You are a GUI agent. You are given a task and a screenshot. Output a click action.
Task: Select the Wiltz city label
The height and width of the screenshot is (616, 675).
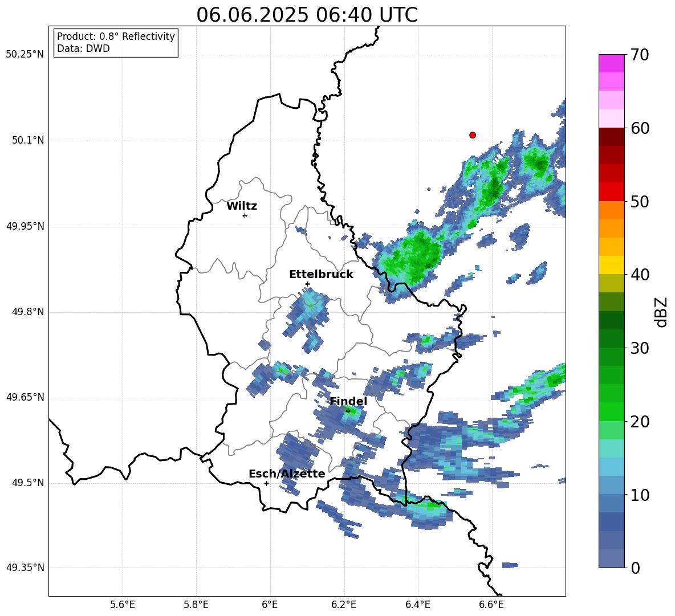point(242,206)
